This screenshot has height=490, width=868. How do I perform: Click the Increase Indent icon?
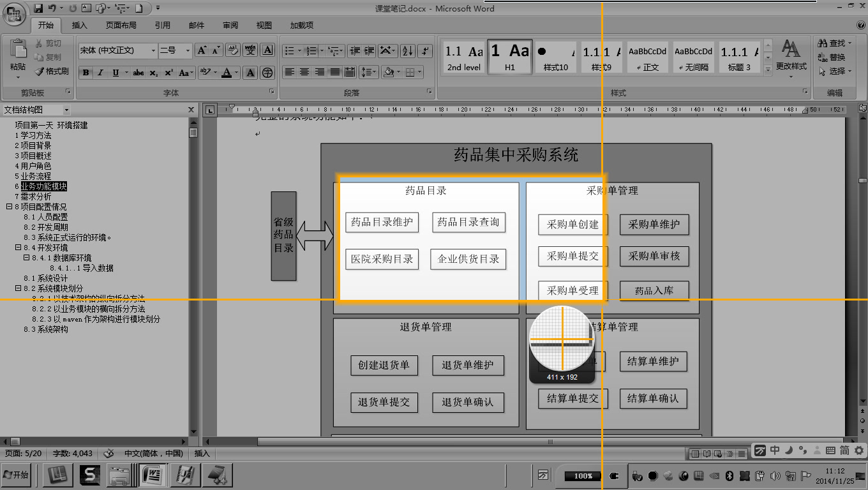coord(369,50)
